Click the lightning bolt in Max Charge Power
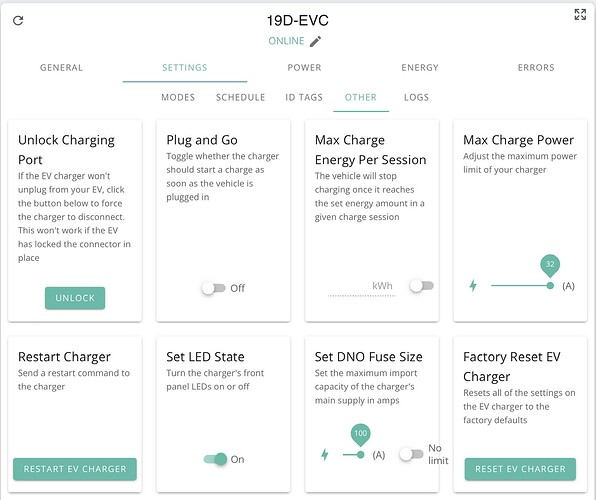This screenshot has height=500, width=596. tap(473, 285)
